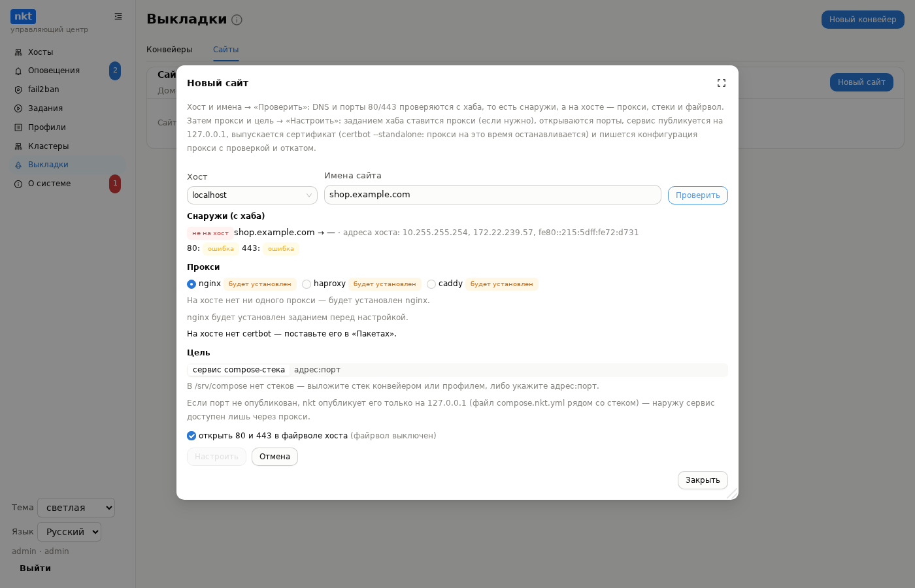The width and height of the screenshot is (915, 588).
Task: Open the Тема theme dropdown
Action: coord(76,508)
